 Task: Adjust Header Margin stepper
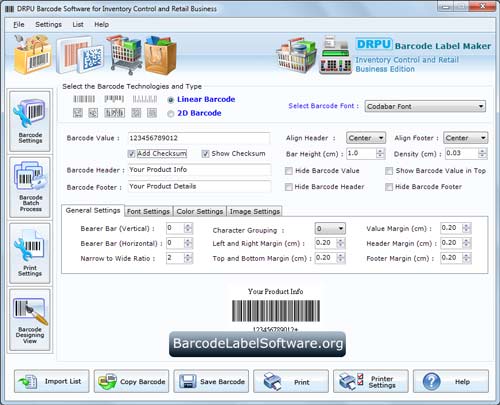tap(466, 243)
